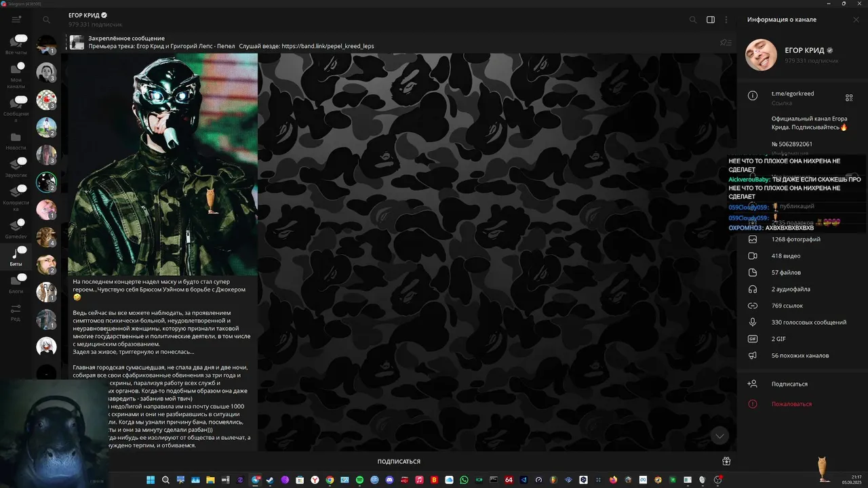Select the Gamedev folder
The width and height of the screenshot is (868, 488).
coord(16,229)
